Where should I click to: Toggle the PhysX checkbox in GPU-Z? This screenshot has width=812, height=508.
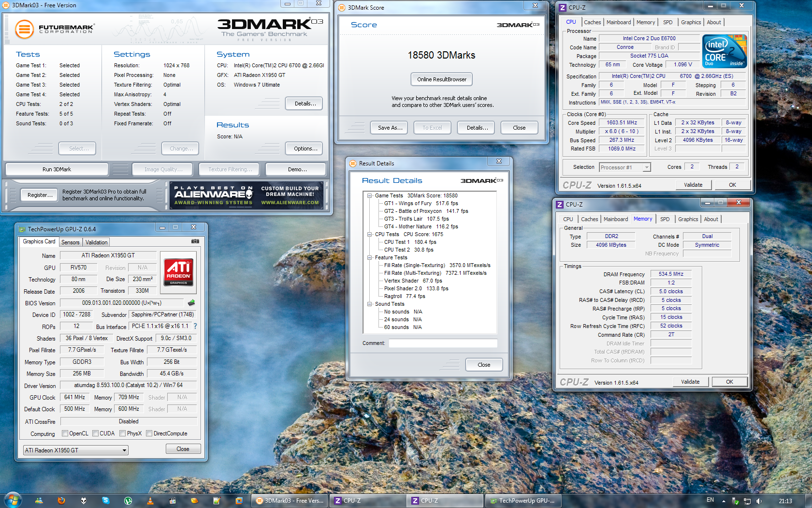[123, 433]
